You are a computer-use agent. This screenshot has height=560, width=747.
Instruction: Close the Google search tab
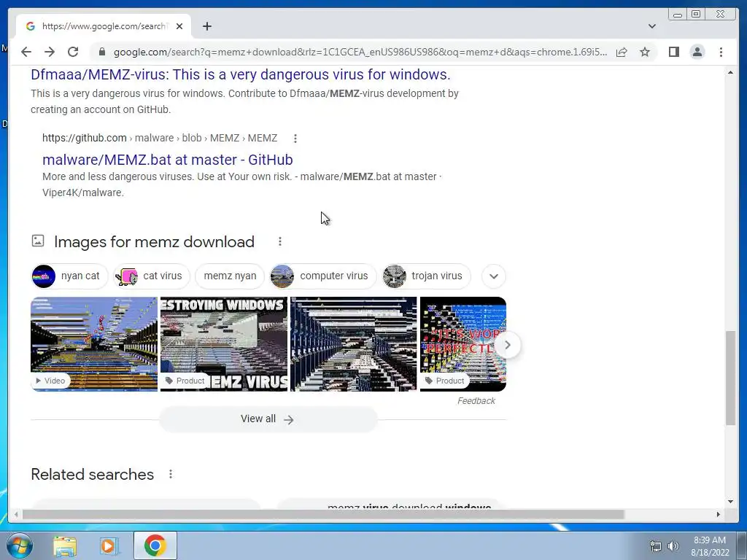click(x=179, y=26)
